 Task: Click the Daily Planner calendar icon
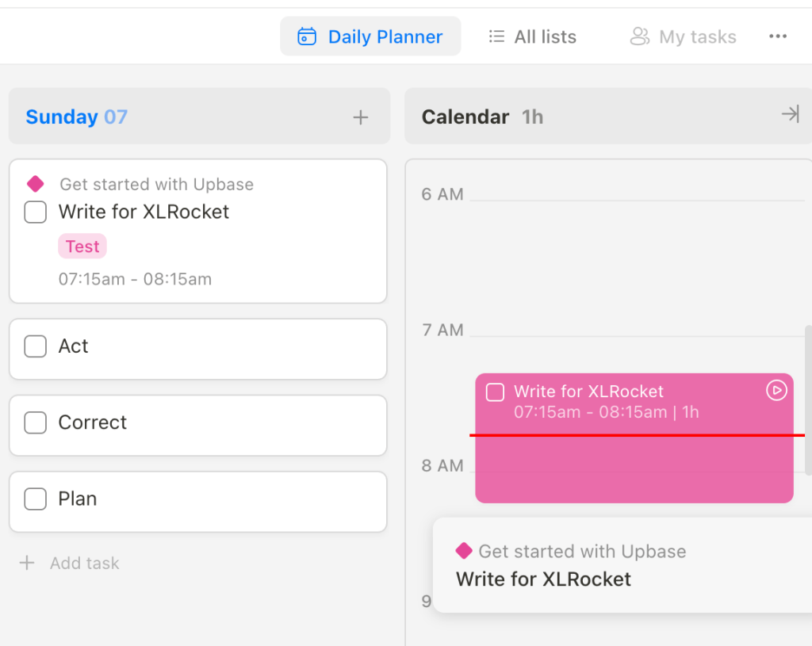coord(307,36)
